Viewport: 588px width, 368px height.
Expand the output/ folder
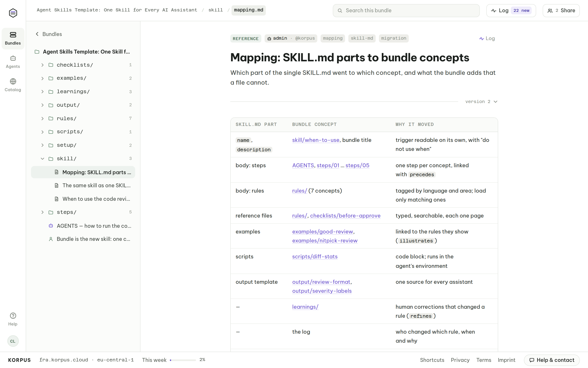pos(42,105)
